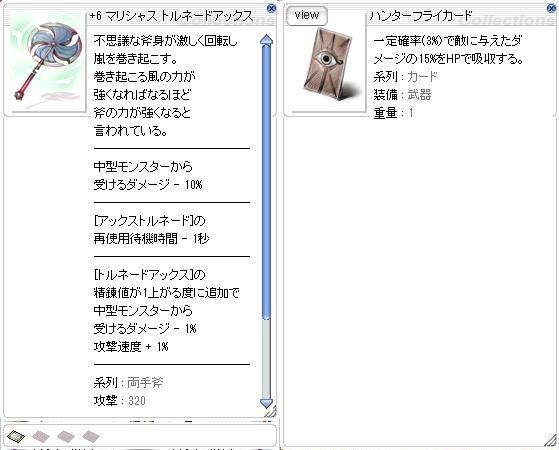Click the line '不思議な斧身が激しく回転し'

(x=165, y=41)
